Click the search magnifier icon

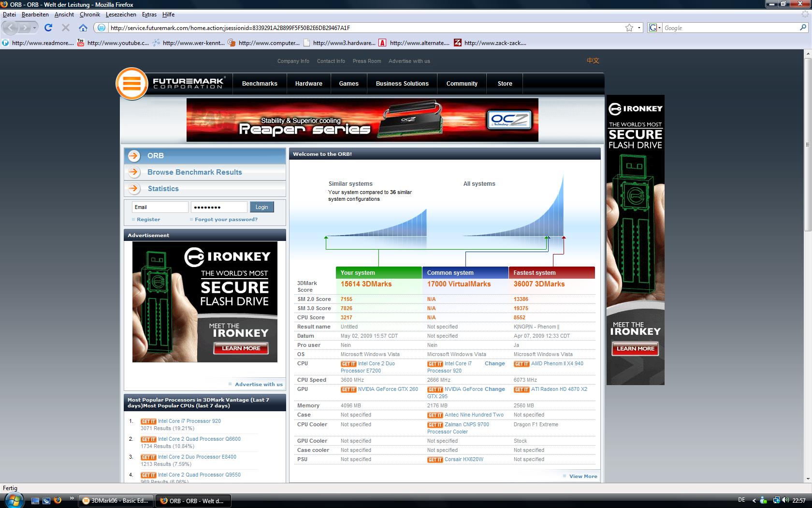[x=803, y=28]
